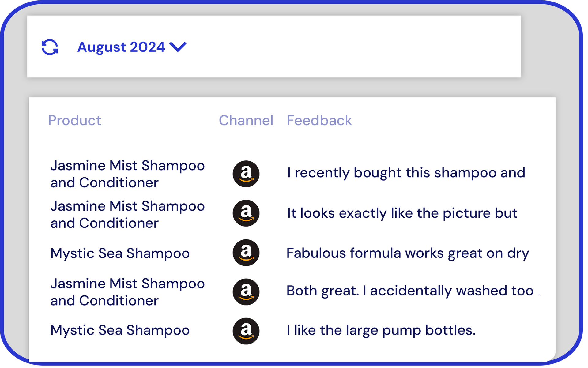Select first Jasmine Mist Shampoo and Conditioner product
588x368 pixels.
pyautogui.click(x=127, y=174)
